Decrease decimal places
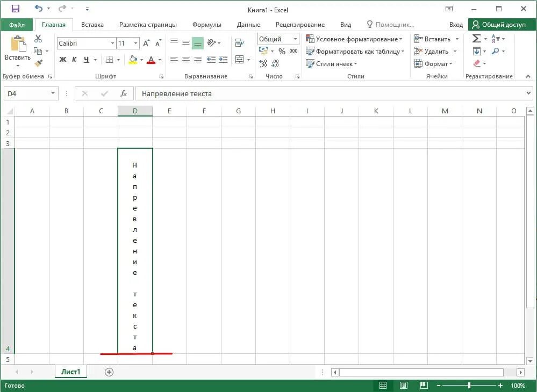This screenshot has height=392, width=537. pyautogui.click(x=275, y=63)
